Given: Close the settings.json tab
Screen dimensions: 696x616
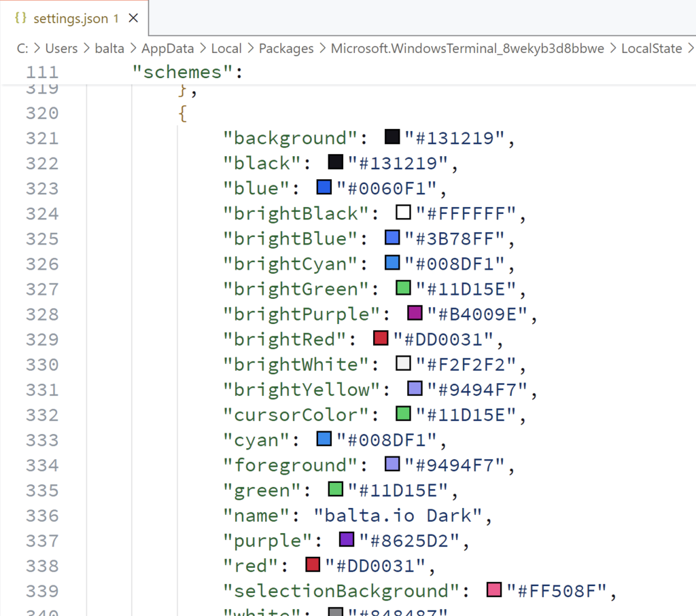Looking at the screenshot, I should (133, 18).
